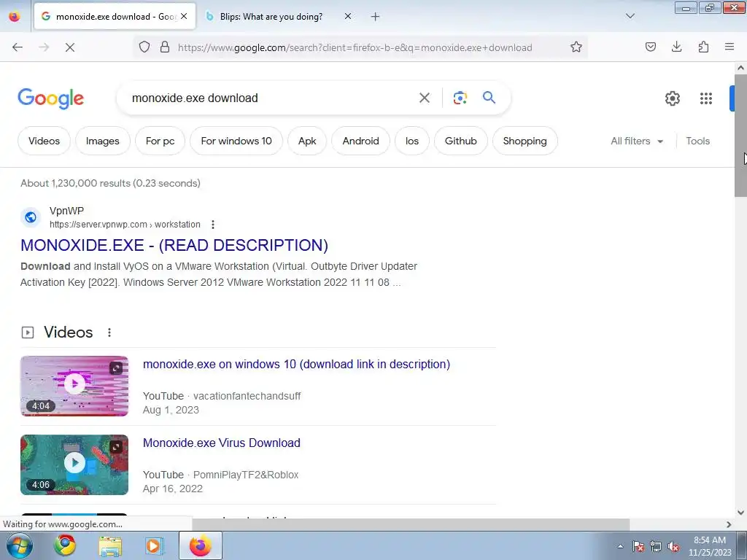The image size is (747, 560).
Task: Focus the browser address bar
Action: tap(355, 47)
